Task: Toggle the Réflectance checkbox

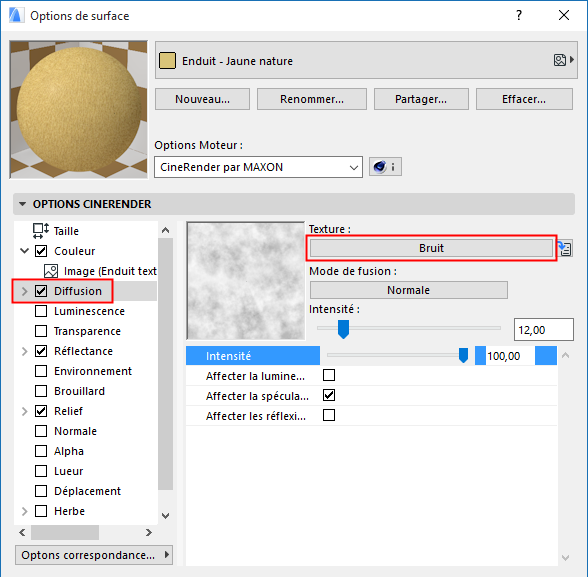Action: 41,351
